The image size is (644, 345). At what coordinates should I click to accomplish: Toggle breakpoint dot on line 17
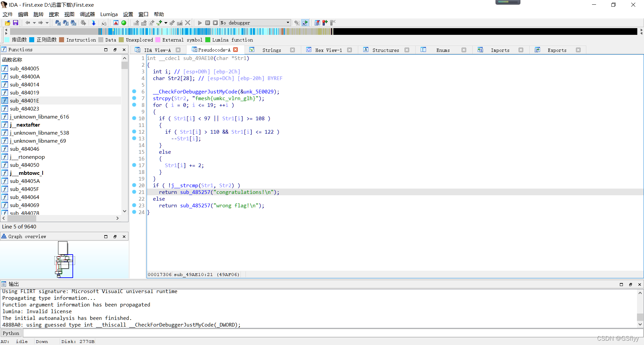(134, 165)
